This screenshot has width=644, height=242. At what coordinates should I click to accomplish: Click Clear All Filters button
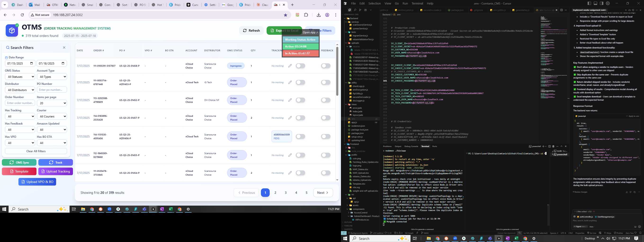[36, 151]
